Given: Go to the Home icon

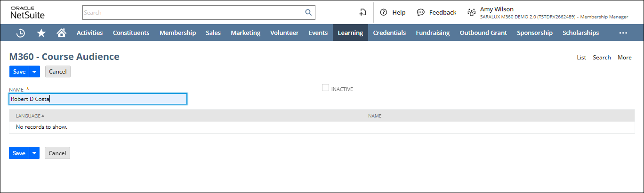Looking at the screenshot, I should click(x=61, y=33).
